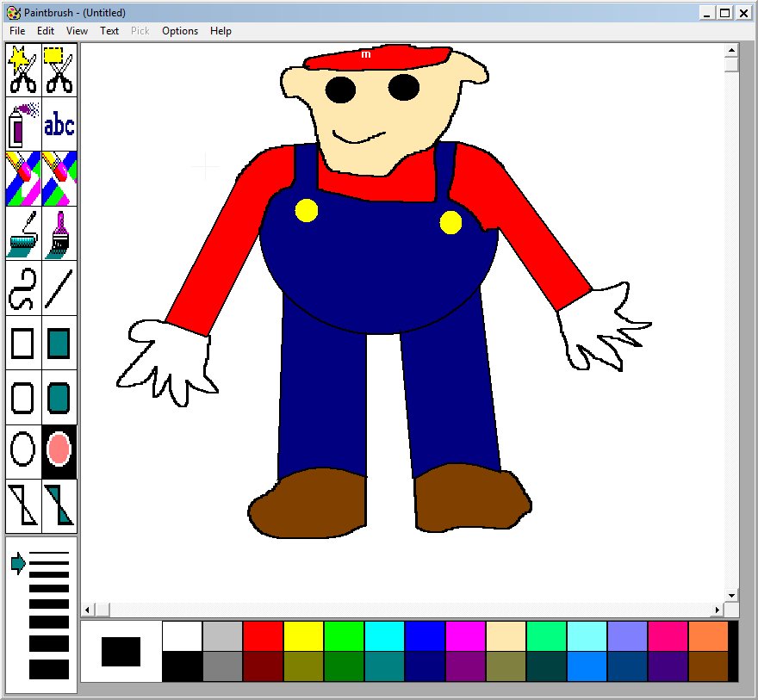Image resolution: width=758 pixels, height=700 pixels.
Task: Choose the Airbrush spray can tool
Action: (x=23, y=124)
